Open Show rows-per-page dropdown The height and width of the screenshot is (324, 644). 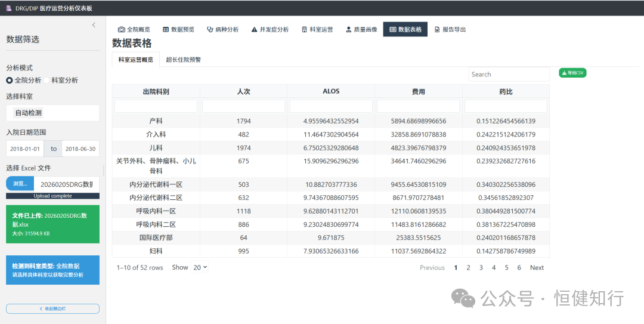(200, 267)
